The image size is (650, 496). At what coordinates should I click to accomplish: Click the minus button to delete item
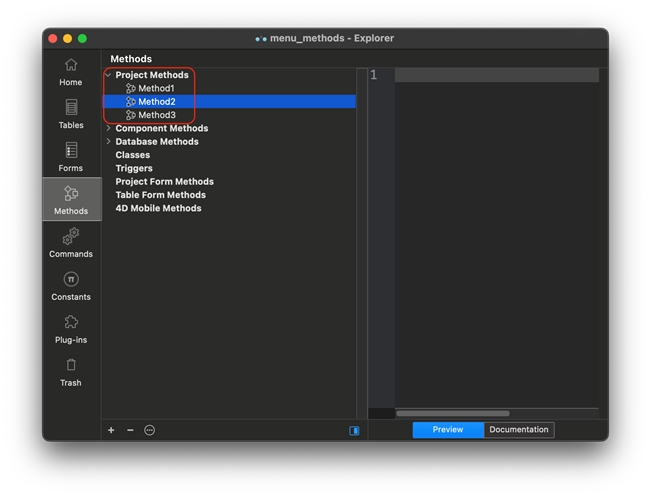[130, 430]
